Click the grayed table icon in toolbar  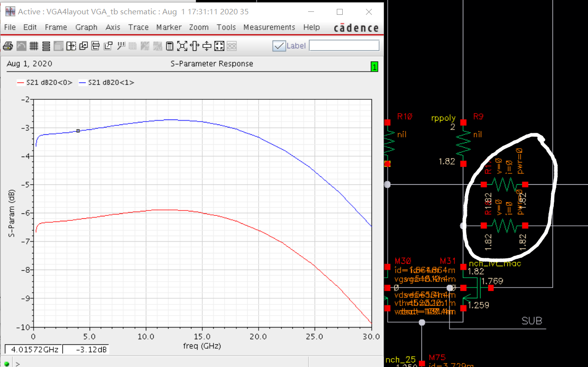click(133, 46)
